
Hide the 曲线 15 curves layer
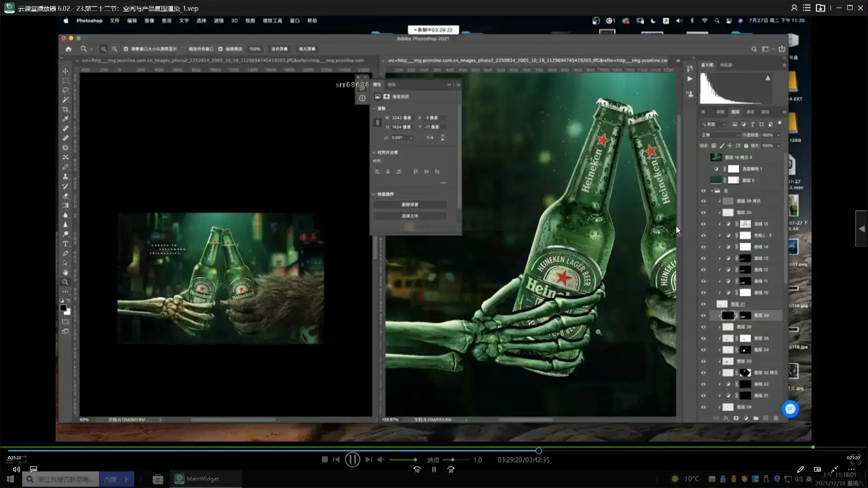coord(703,224)
